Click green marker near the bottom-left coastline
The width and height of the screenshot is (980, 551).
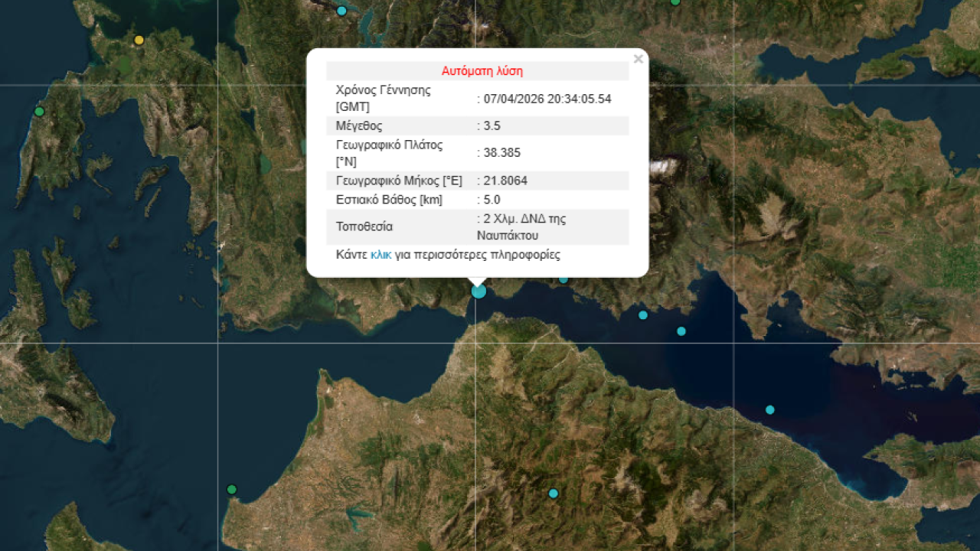click(232, 489)
